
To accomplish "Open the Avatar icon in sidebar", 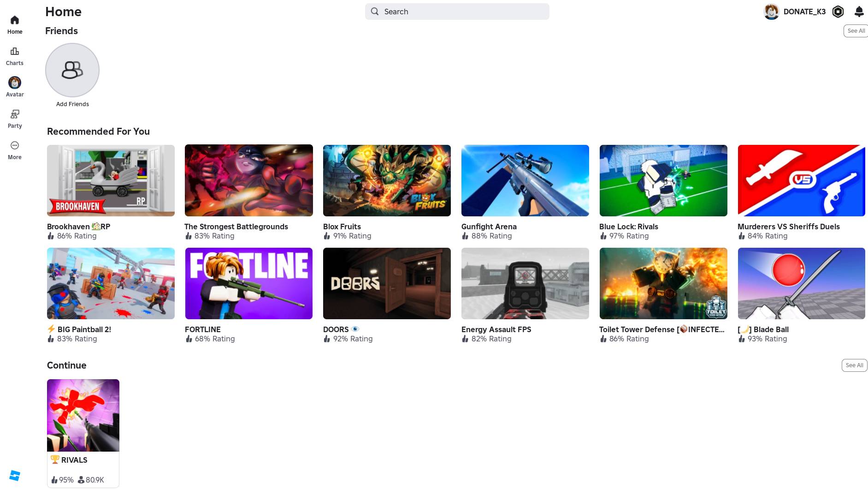I will pyautogui.click(x=15, y=83).
